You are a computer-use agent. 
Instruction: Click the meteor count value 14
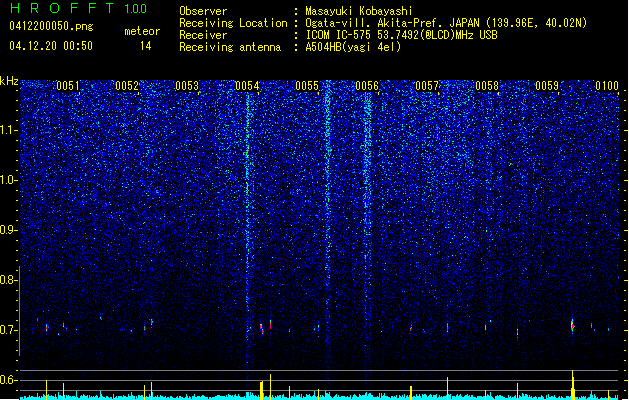coord(146,46)
